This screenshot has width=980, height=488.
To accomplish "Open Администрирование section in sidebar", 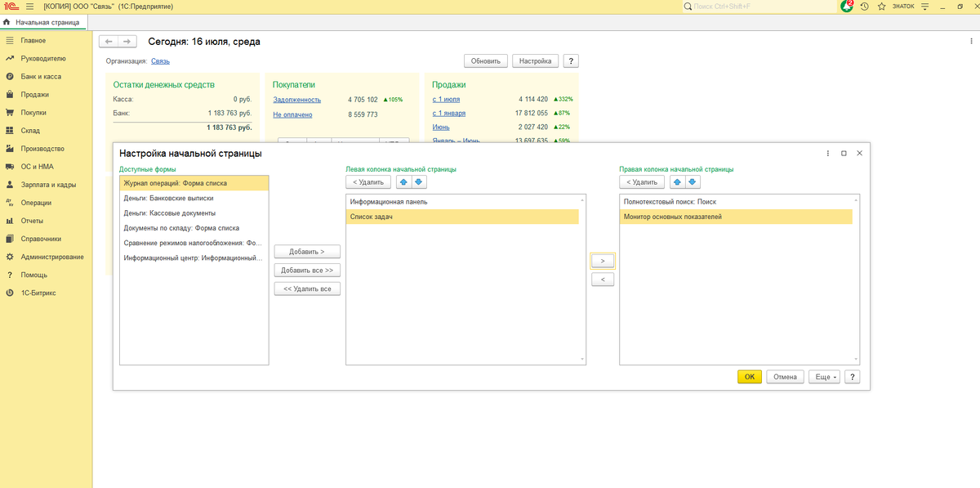I will (x=52, y=257).
